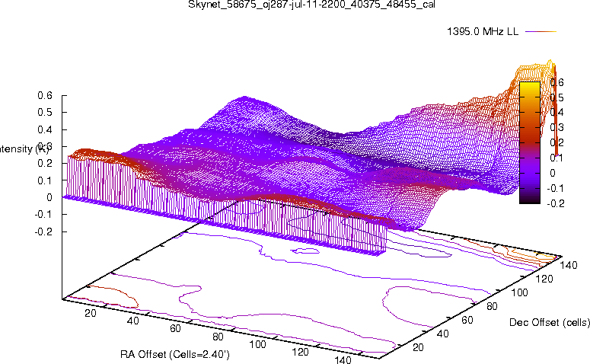Click the 120 tick on the Dec Offset axis
This screenshot has width=590, height=364.
544,279
